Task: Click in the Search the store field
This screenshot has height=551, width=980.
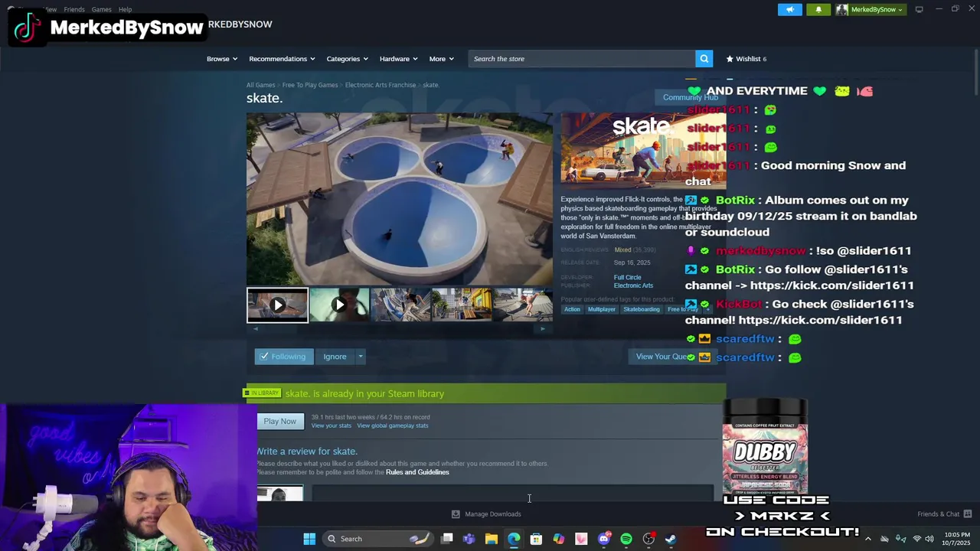Action: (582, 59)
